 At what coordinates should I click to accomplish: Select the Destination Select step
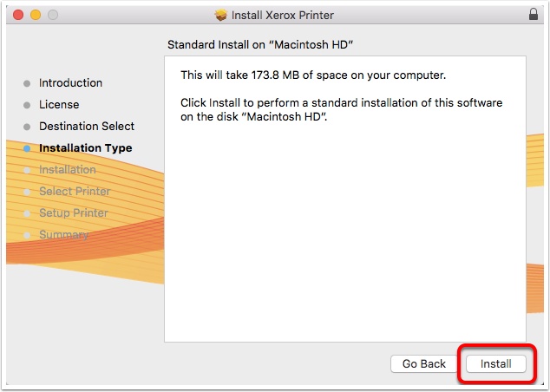(87, 127)
